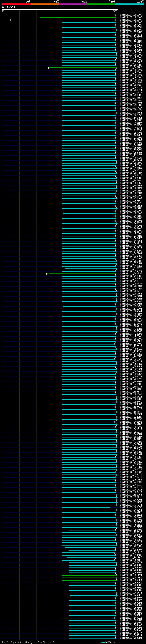Select hit label UniRef100_Q7XTK1
This screenshot has width=146, height=644.
pos(131,42)
